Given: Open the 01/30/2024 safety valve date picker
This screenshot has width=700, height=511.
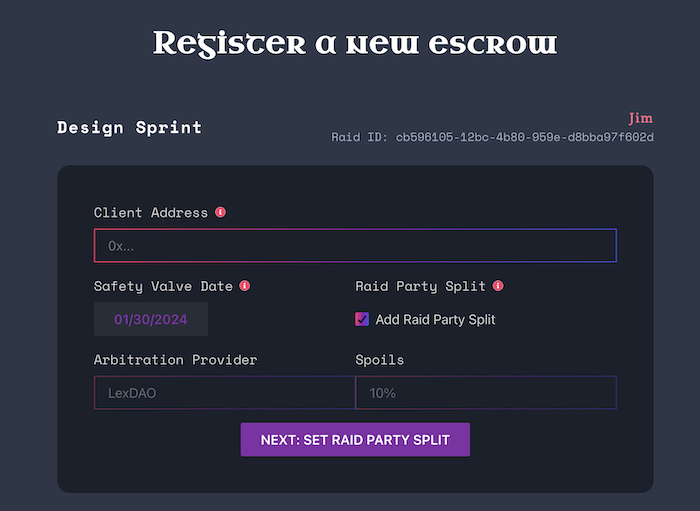Looking at the screenshot, I should pos(151,319).
